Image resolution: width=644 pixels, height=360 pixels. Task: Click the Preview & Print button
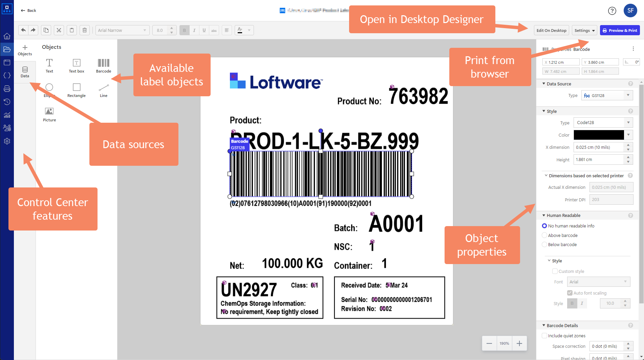tap(620, 31)
